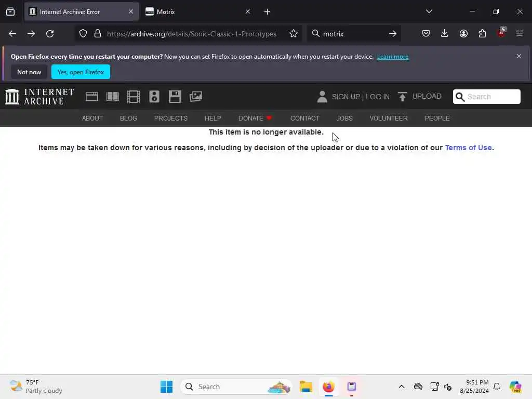Open Internet Archive texts book icon
Viewport: 532px width, 399px height.
pyautogui.click(x=113, y=97)
